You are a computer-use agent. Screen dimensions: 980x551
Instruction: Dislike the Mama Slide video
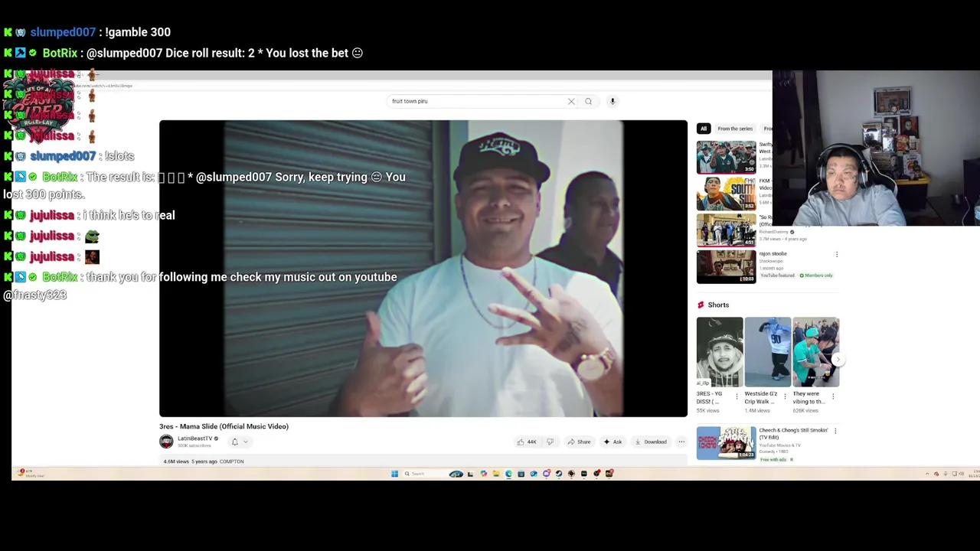click(550, 442)
